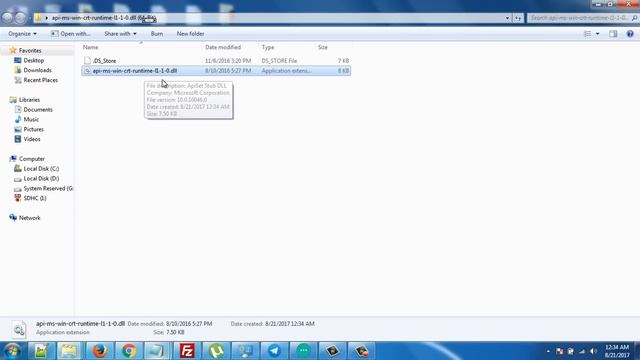Click .DS_Store date 11/6/2016 3:20 PM
This screenshot has height=360, width=640.
point(228,61)
